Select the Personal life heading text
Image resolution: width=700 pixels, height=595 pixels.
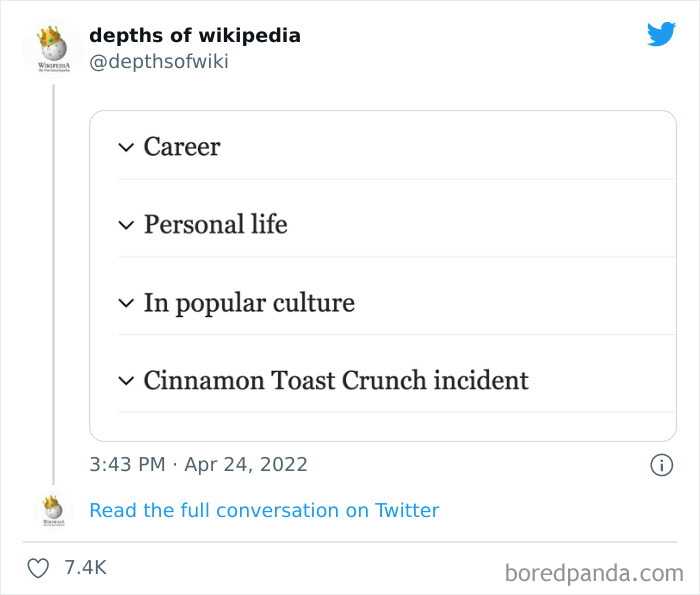215,225
